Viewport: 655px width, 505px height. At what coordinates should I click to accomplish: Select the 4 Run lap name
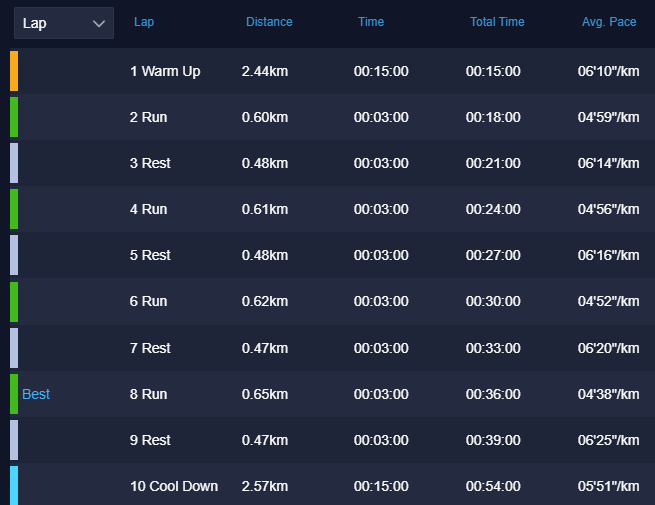tap(148, 209)
